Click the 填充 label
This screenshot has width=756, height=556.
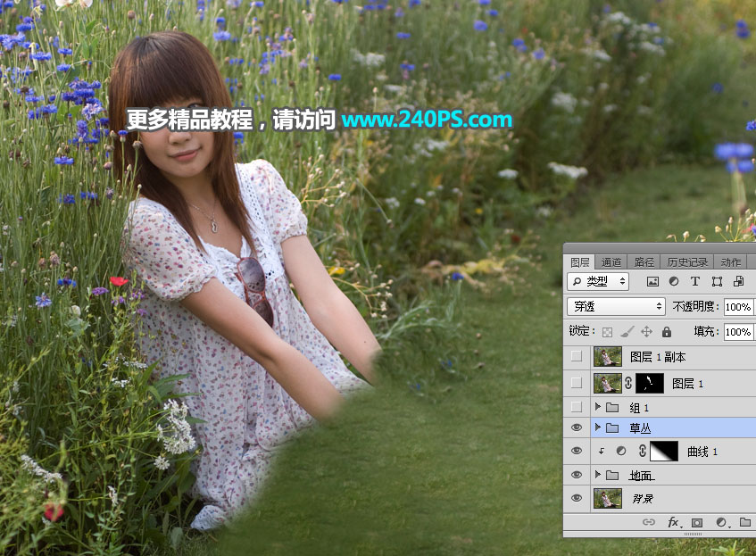click(706, 331)
